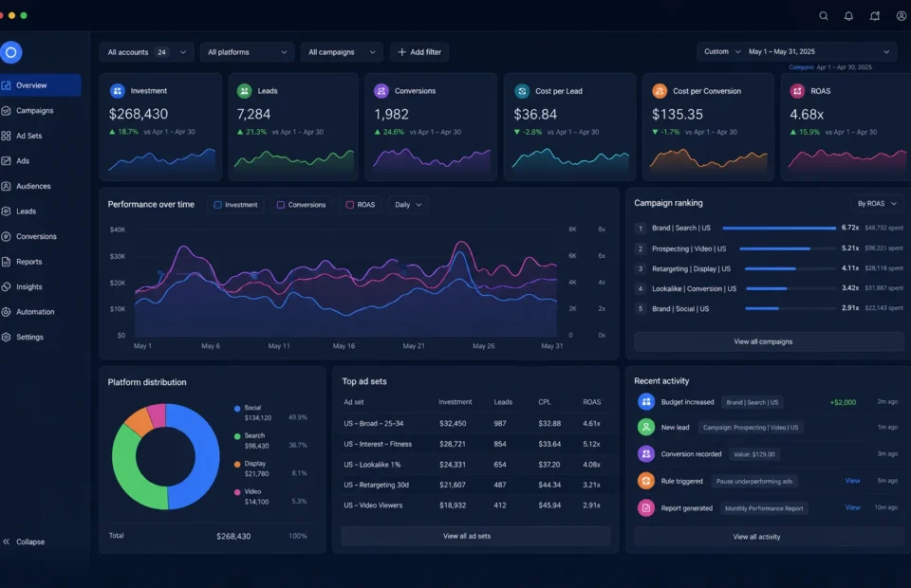
Task: Click View link for Report generated
Action: tap(852, 507)
